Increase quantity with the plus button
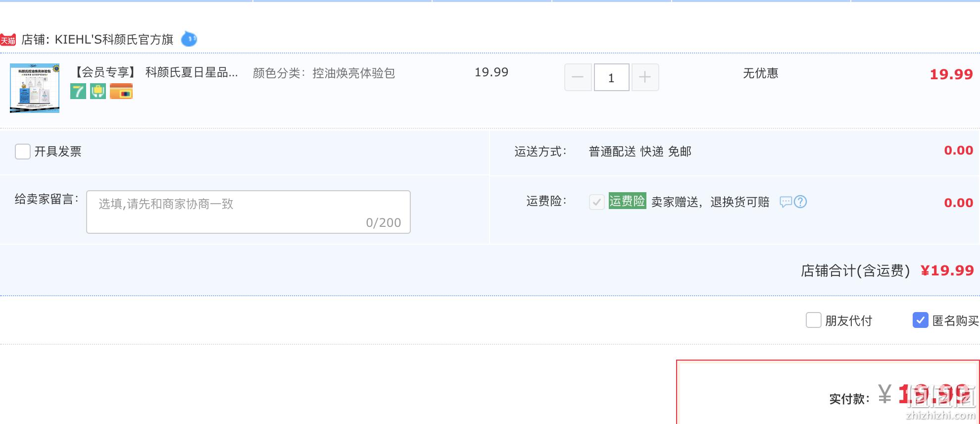This screenshot has width=980, height=424. click(x=645, y=77)
